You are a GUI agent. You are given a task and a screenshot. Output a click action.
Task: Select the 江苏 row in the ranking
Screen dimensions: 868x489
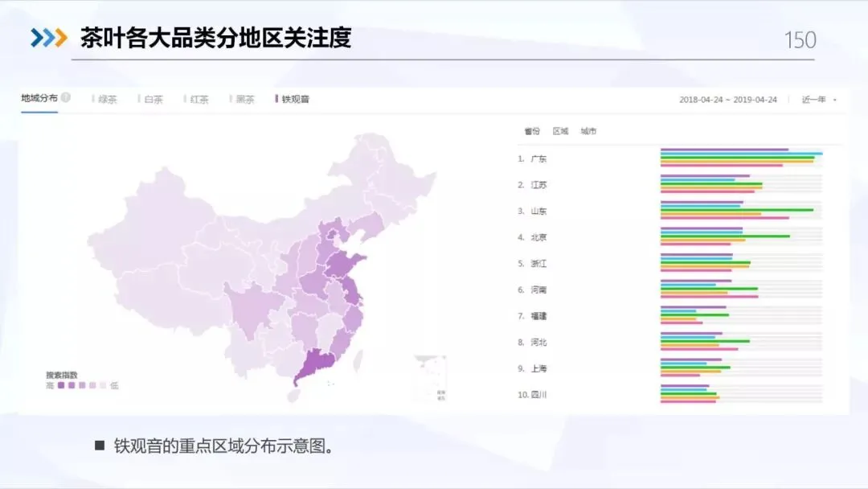coord(669,184)
